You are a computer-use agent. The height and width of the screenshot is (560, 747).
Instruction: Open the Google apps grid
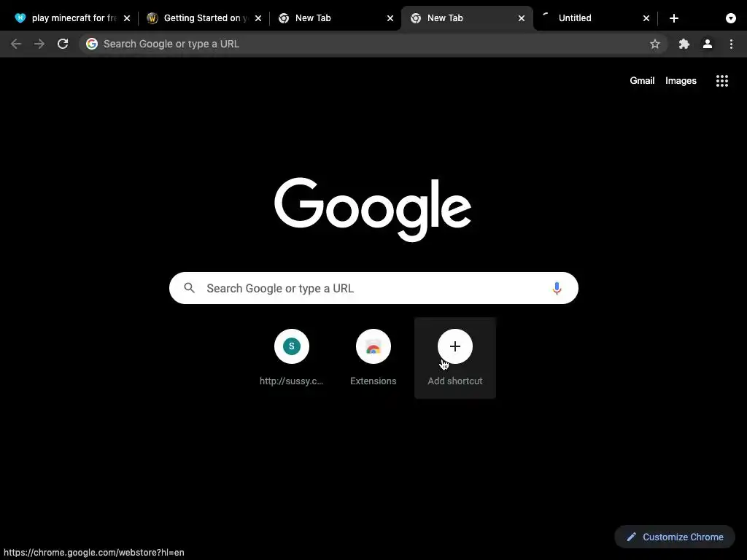click(722, 81)
